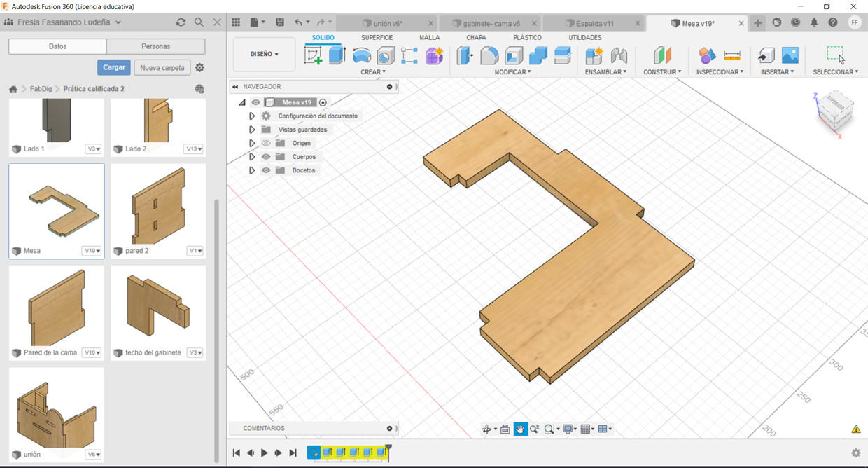Image resolution: width=868 pixels, height=468 pixels.
Task: Click the Cargar upload button
Action: pos(113,67)
